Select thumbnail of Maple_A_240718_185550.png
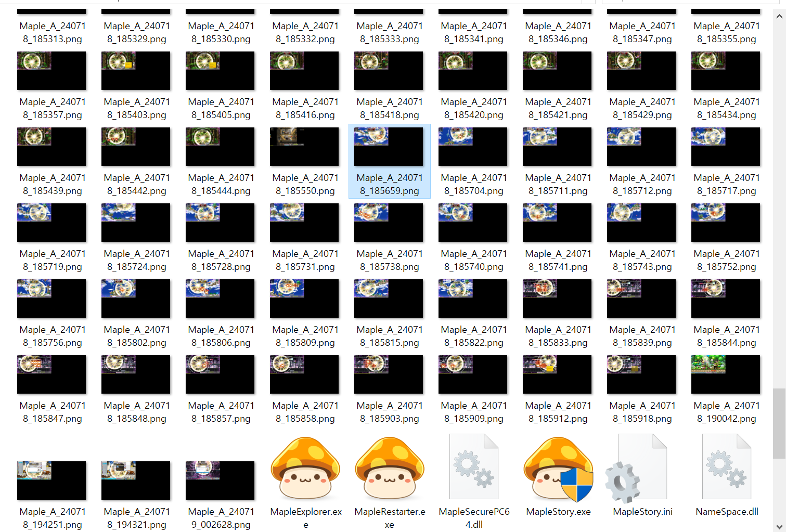Image resolution: width=786 pixels, height=532 pixels. click(304, 147)
